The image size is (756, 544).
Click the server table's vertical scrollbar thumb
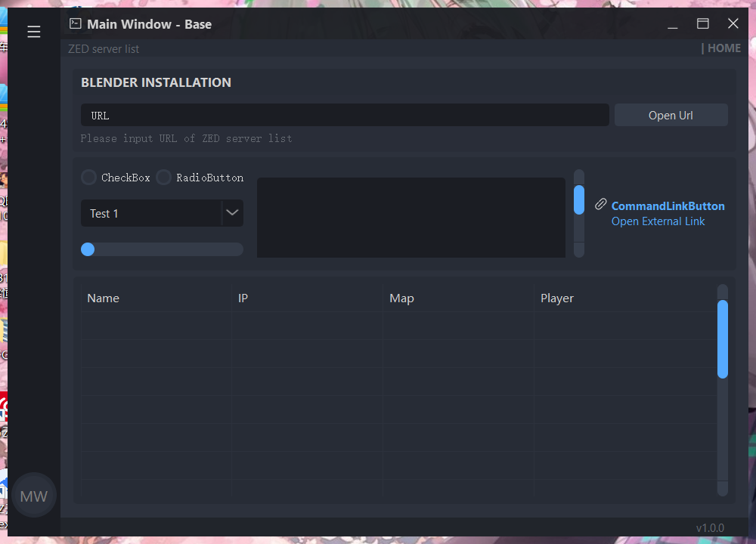click(723, 338)
